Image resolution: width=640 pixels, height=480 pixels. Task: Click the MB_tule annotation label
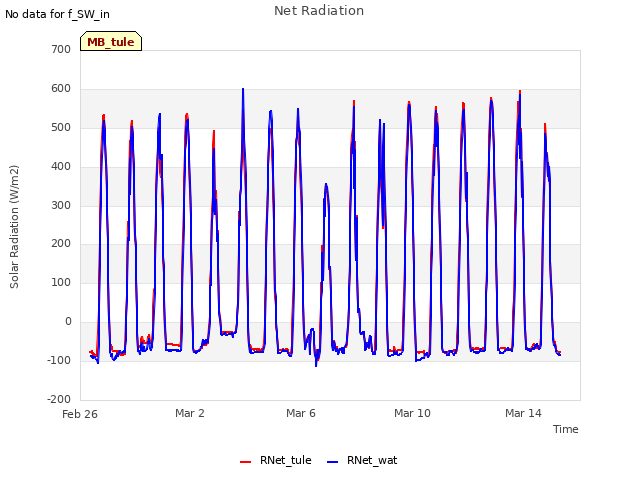click(111, 41)
